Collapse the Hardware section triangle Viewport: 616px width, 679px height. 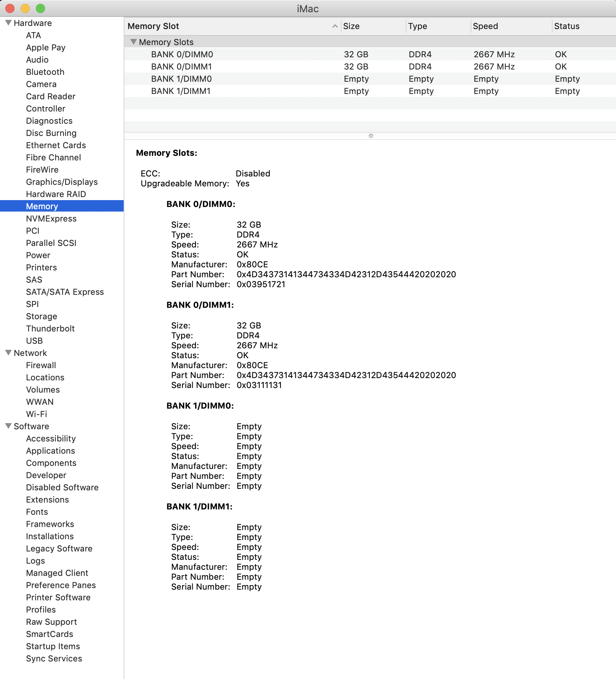(8, 23)
